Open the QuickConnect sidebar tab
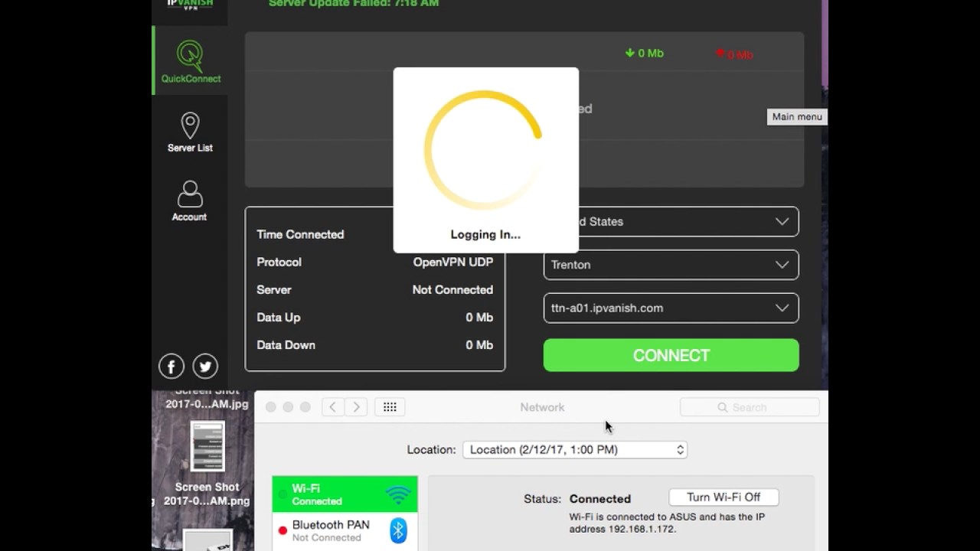 191,60
